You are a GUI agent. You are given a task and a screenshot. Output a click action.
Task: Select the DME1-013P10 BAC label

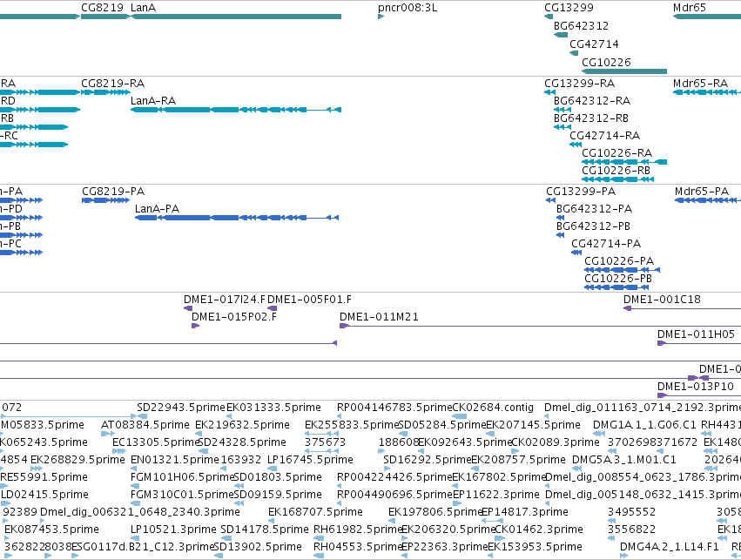696,387
